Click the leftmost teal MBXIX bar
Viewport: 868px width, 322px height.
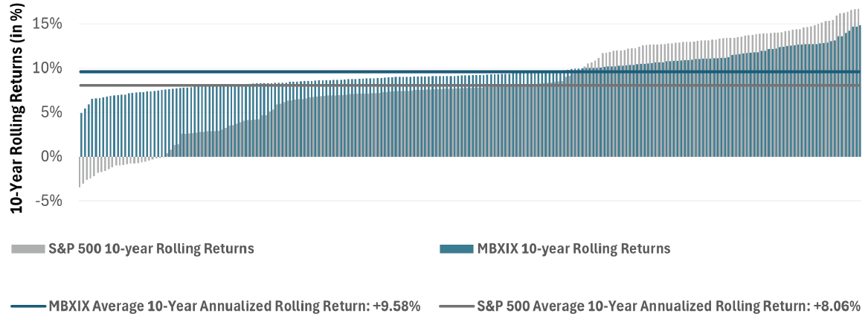(82, 135)
